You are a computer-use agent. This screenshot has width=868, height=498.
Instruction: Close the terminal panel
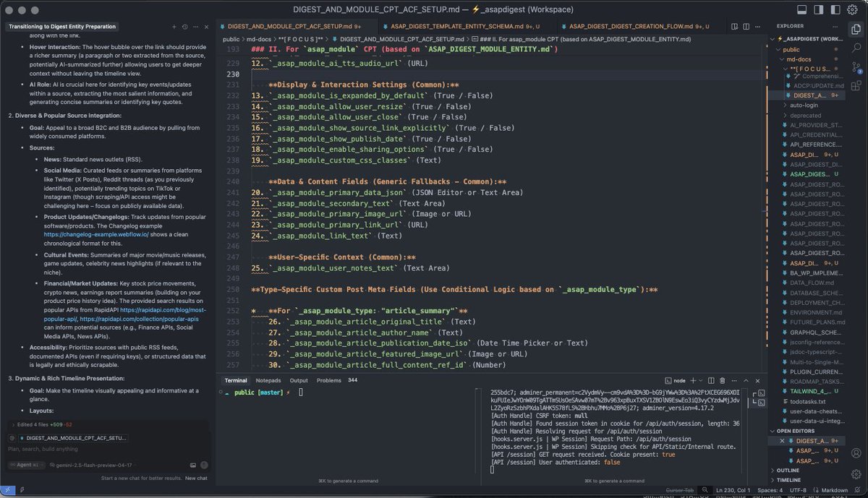coord(756,380)
